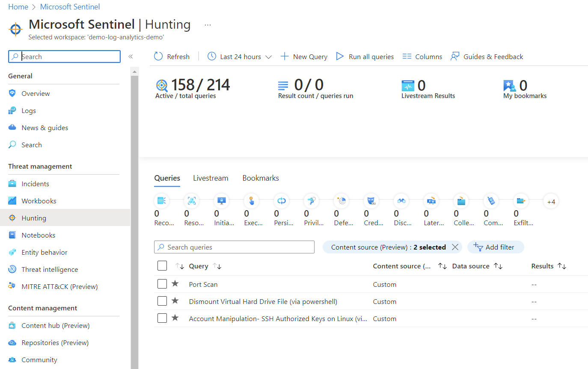The width and height of the screenshot is (588, 369).
Task: Select the Persistence tactic icon
Action: coord(281,201)
